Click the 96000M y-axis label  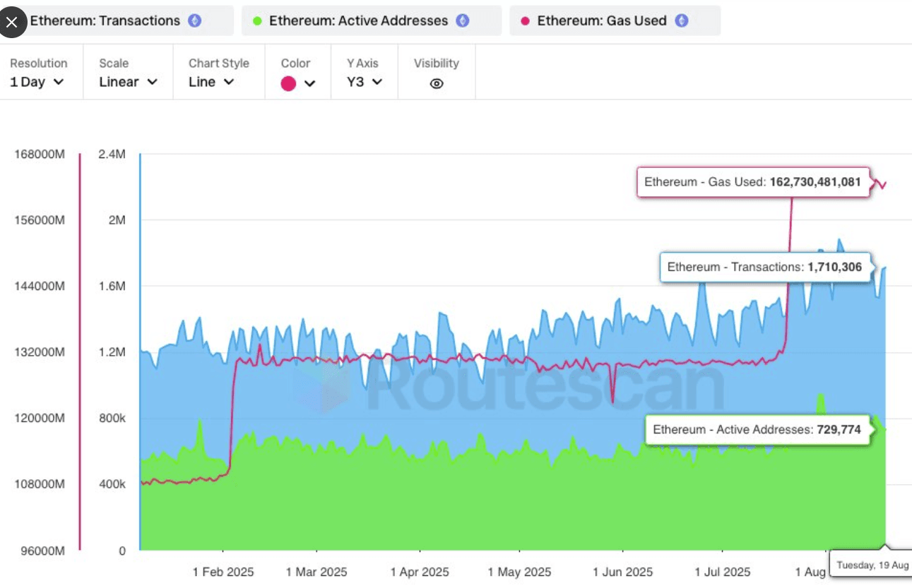click(x=42, y=551)
